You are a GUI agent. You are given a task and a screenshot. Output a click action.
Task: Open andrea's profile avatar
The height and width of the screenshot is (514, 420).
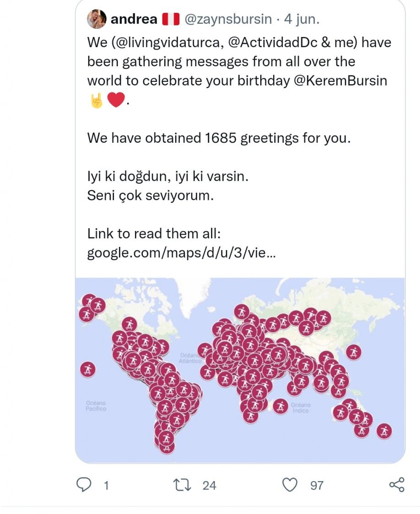pos(97,19)
